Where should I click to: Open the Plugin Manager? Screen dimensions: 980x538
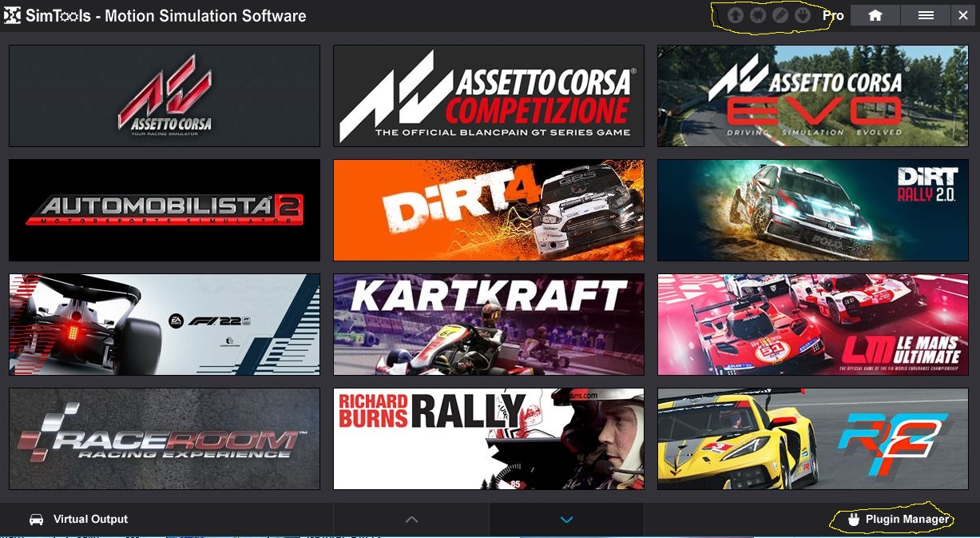click(x=907, y=520)
